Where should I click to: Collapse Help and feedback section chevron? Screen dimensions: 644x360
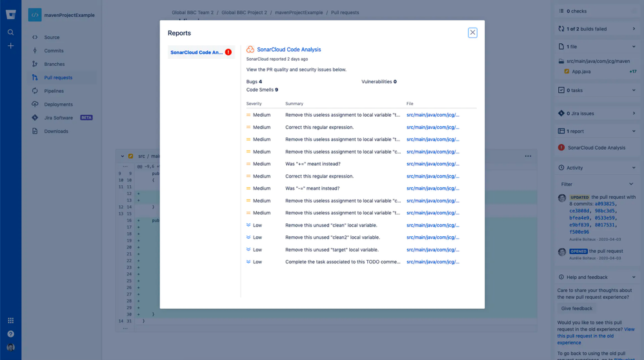634,277
